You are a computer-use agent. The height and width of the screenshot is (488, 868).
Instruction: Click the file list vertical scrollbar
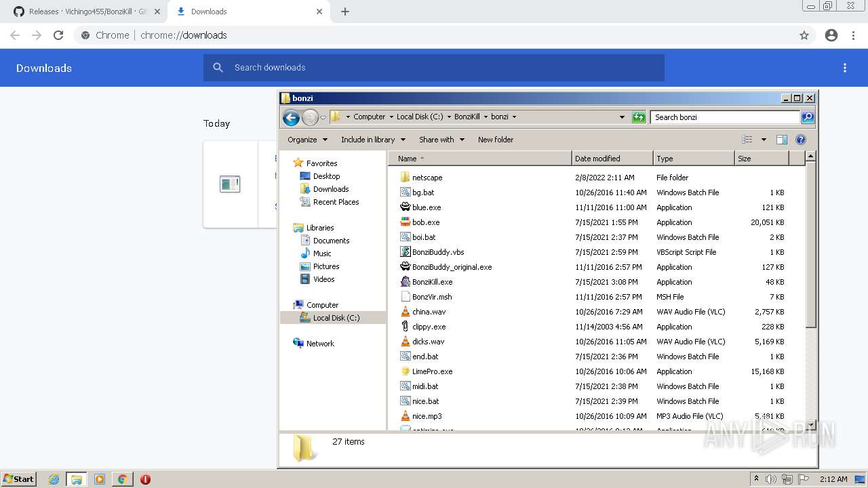coord(810,244)
